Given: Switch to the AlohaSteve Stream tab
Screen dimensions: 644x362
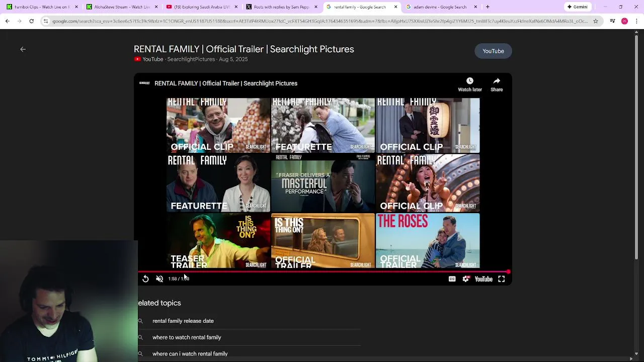Looking at the screenshot, I should (122, 7).
